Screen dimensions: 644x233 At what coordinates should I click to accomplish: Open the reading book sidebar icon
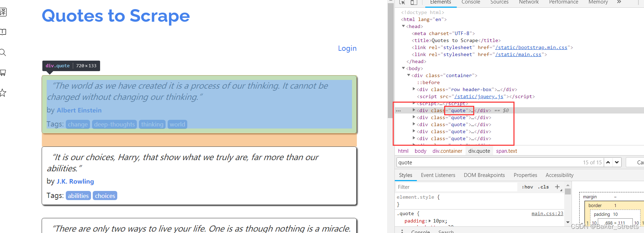pyautogui.click(x=3, y=32)
